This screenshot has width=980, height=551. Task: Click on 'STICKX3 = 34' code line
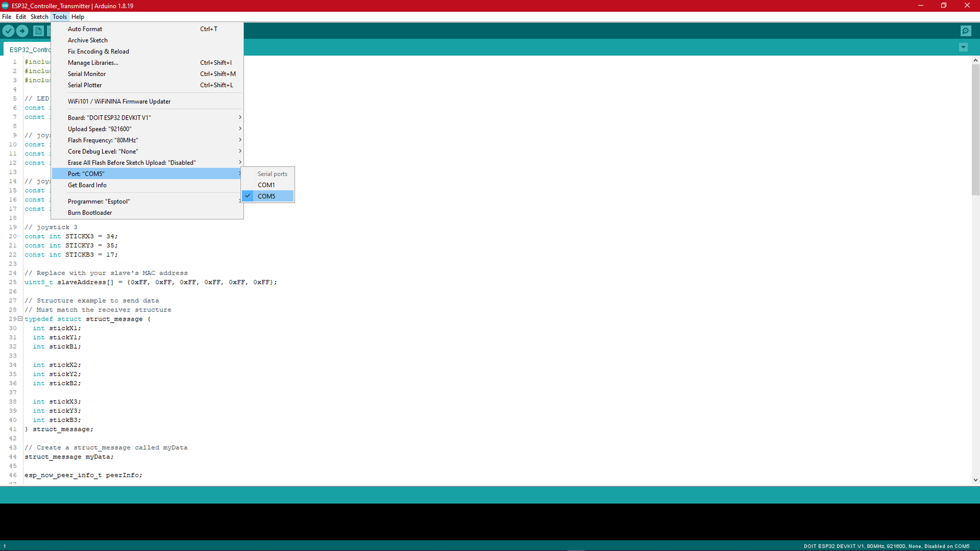pos(71,236)
